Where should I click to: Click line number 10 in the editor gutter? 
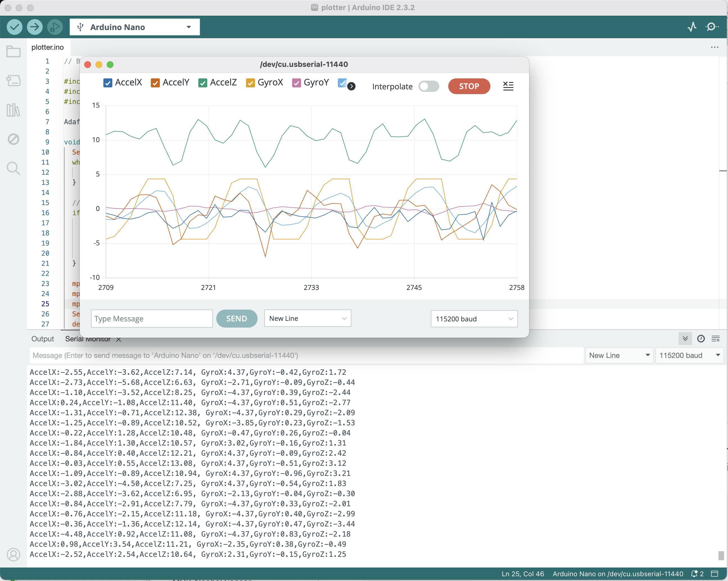click(x=45, y=152)
